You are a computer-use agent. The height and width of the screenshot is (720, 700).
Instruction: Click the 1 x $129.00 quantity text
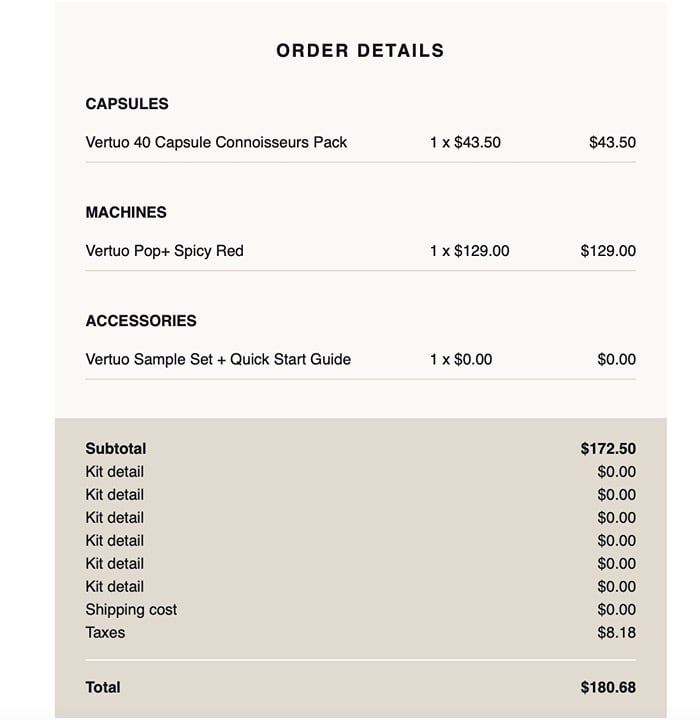pyautogui.click(x=469, y=251)
